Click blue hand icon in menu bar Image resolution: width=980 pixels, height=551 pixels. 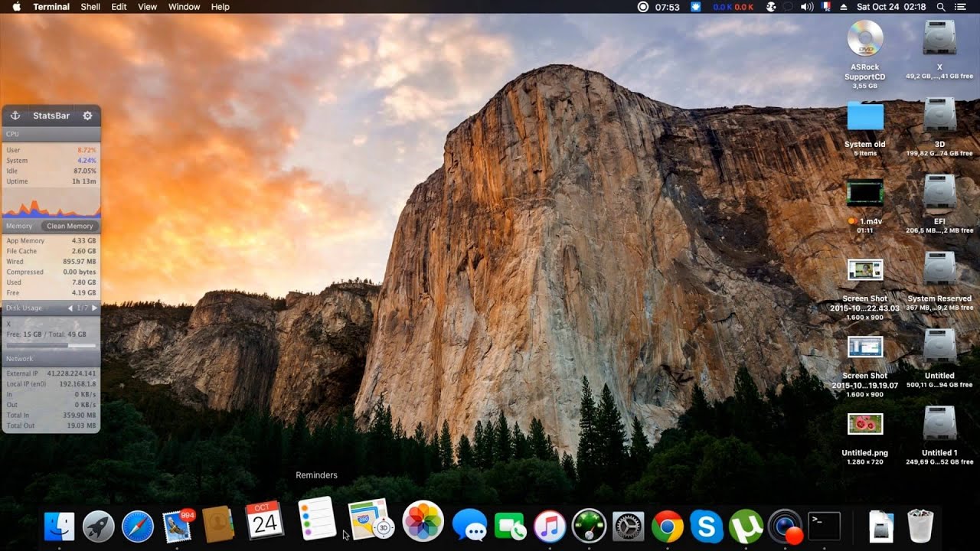point(696,6)
